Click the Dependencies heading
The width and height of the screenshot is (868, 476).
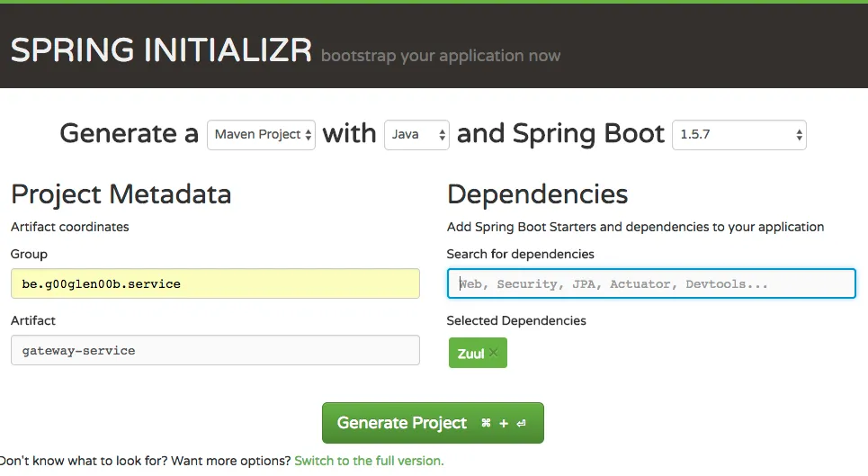pos(538,194)
